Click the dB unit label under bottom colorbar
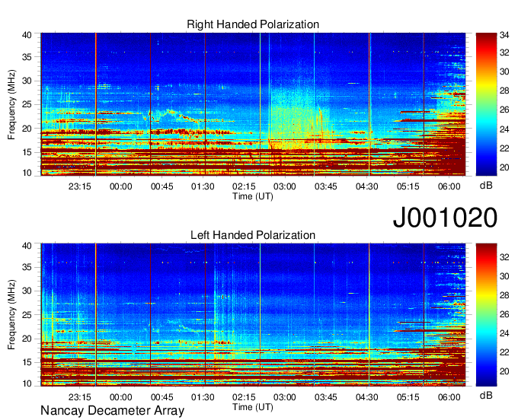The height and width of the screenshot is (420, 518). [x=486, y=395]
